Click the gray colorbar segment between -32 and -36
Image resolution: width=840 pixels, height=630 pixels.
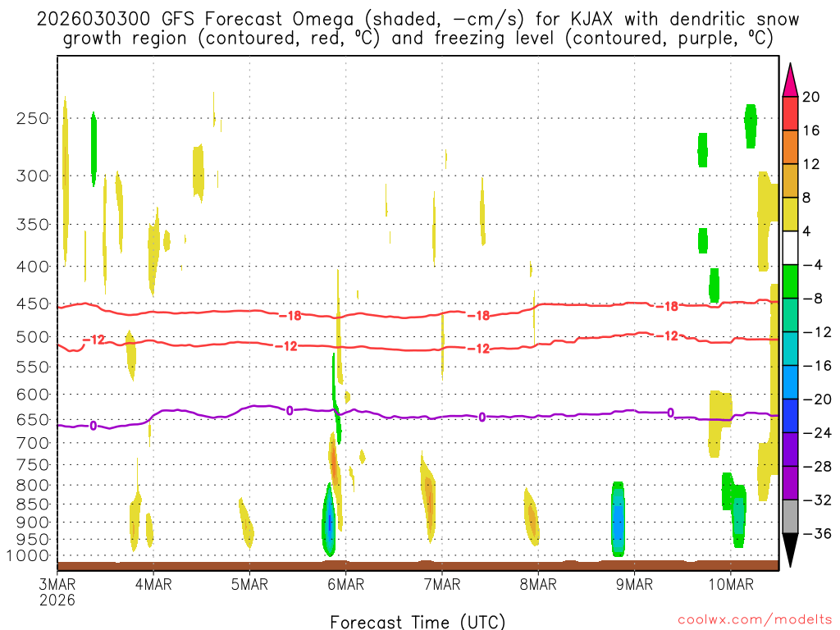[x=790, y=517]
